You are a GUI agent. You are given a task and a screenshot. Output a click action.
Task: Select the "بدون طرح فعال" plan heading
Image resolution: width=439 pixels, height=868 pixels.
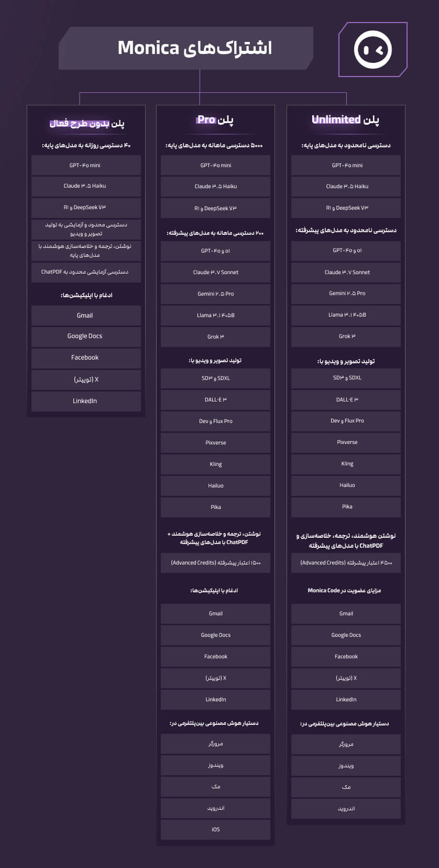[x=86, y=124]
